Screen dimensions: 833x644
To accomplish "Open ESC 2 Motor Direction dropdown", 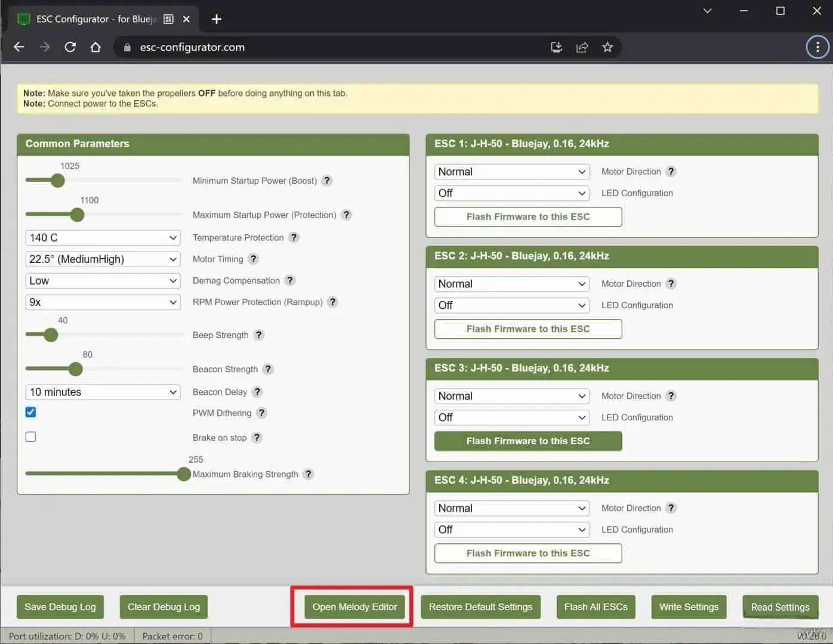I will point(511,284).
